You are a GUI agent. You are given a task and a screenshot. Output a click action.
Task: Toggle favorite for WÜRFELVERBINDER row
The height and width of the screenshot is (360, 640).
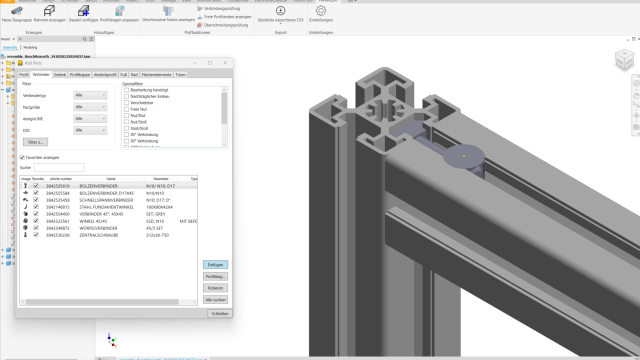click(x=36, y=228)
